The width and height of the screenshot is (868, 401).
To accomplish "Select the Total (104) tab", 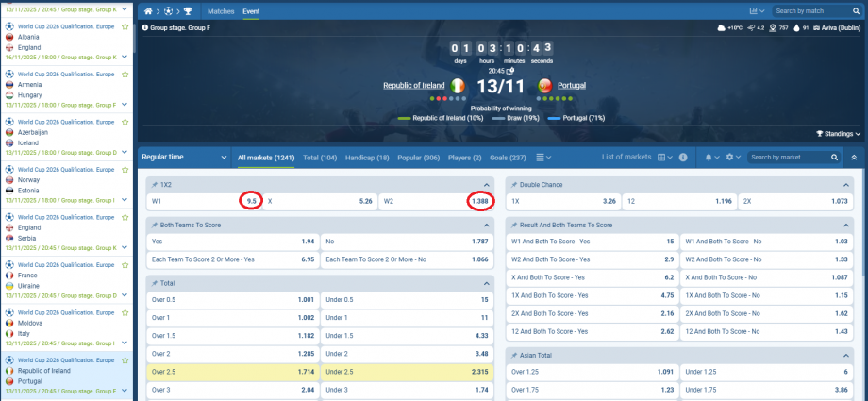I will (x=320, y=158).
